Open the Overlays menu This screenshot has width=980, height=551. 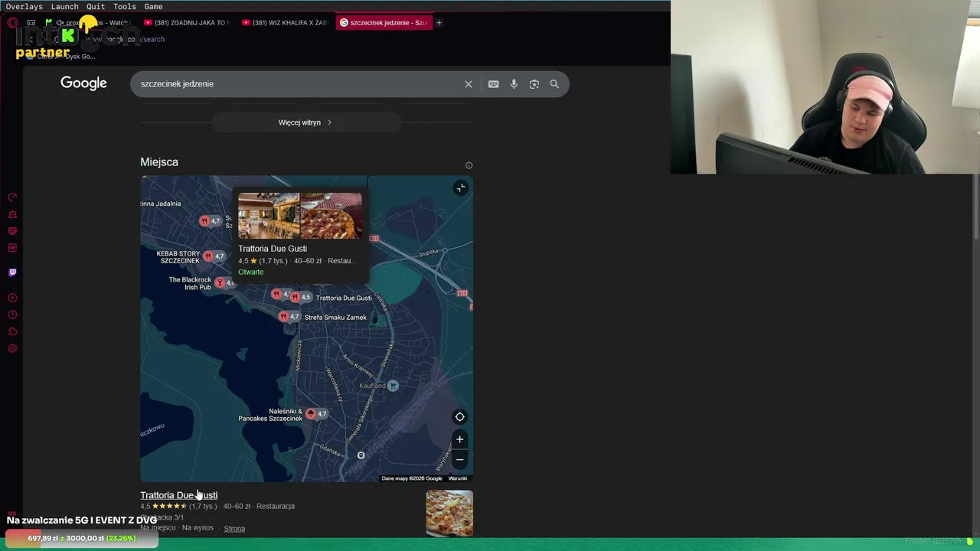pos(24,6)
